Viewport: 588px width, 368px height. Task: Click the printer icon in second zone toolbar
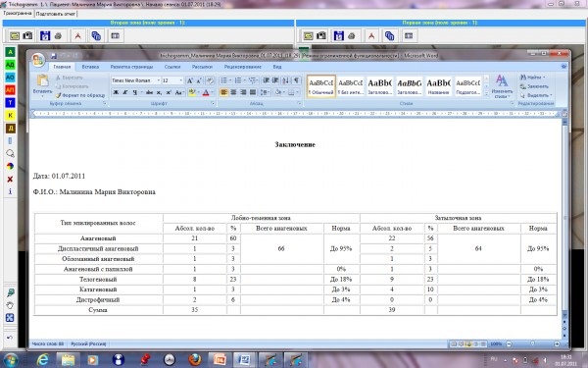click(58, 36)
